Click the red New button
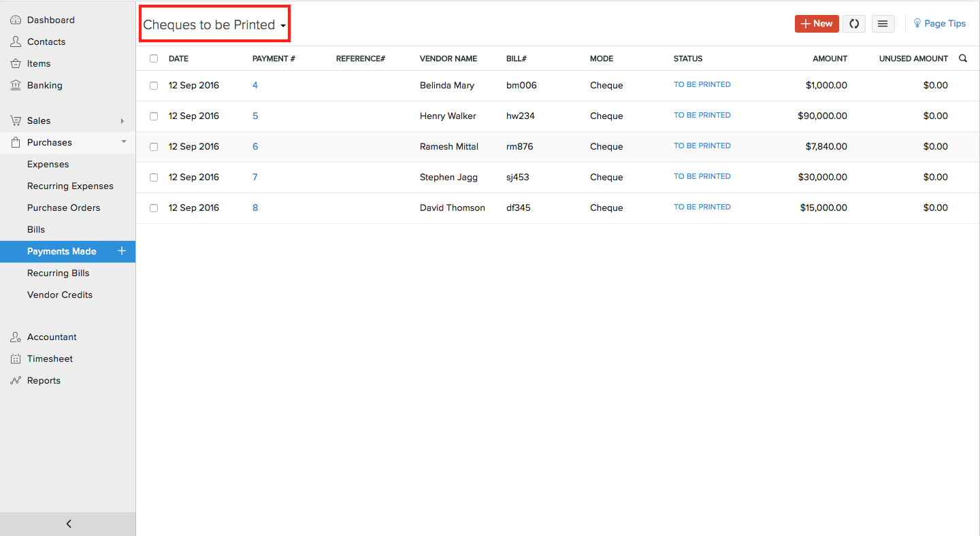Viewport: 980px width, 536px height. [x=816, y=24]
